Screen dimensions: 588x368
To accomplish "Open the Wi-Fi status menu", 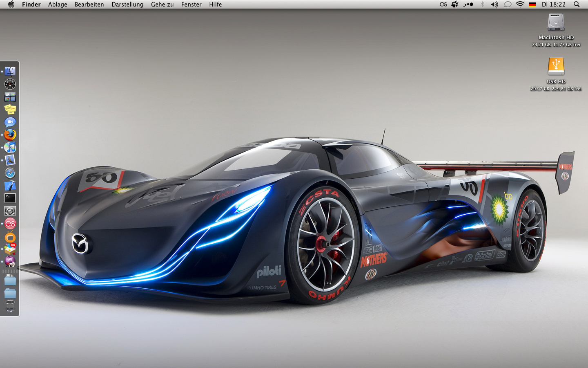I will pos(520,4).
